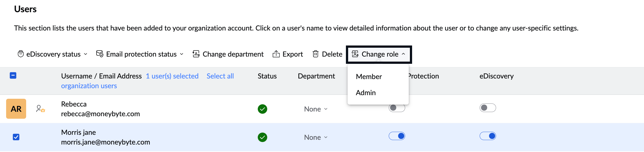The height and width of the screenshot is (152, 644).
Task: Click the Select all organization users link
Action: (220, 76)
